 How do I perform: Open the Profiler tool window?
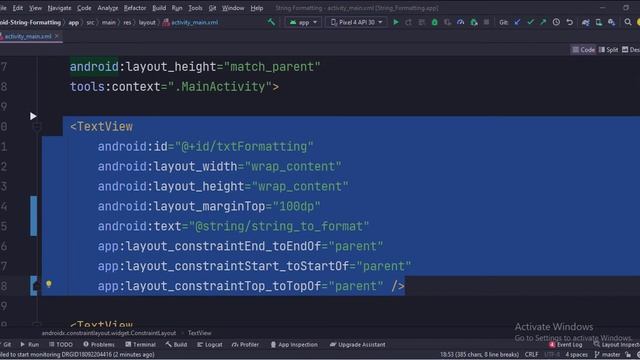[245, 344]
